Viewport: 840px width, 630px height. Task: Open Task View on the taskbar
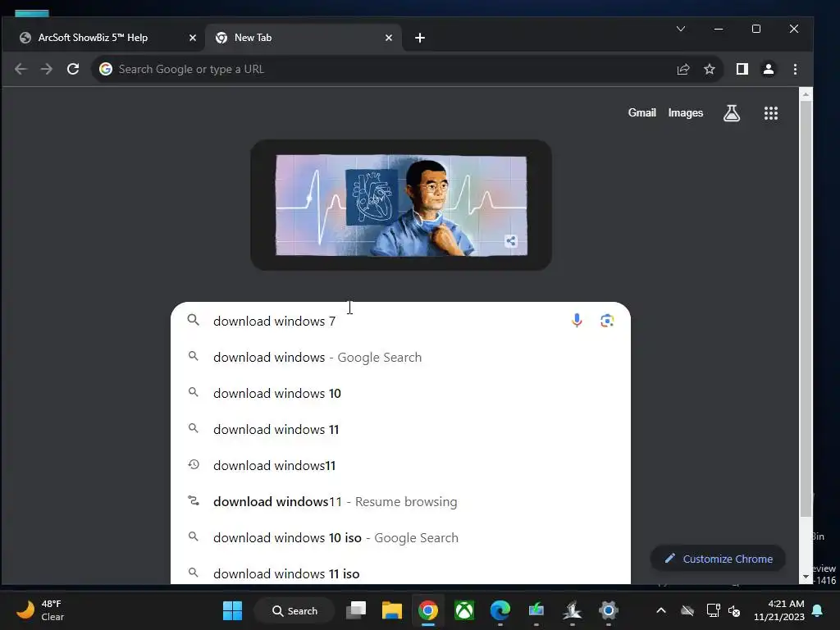356,610
